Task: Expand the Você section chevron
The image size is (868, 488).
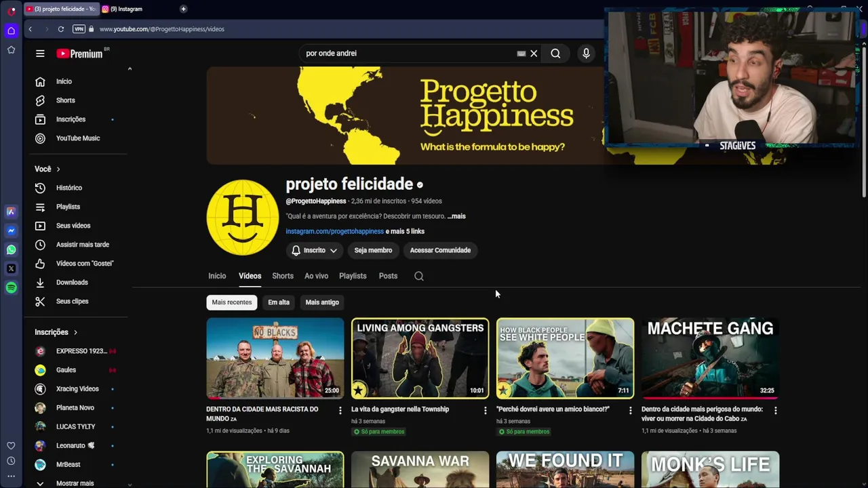Action: click(58, 169)
